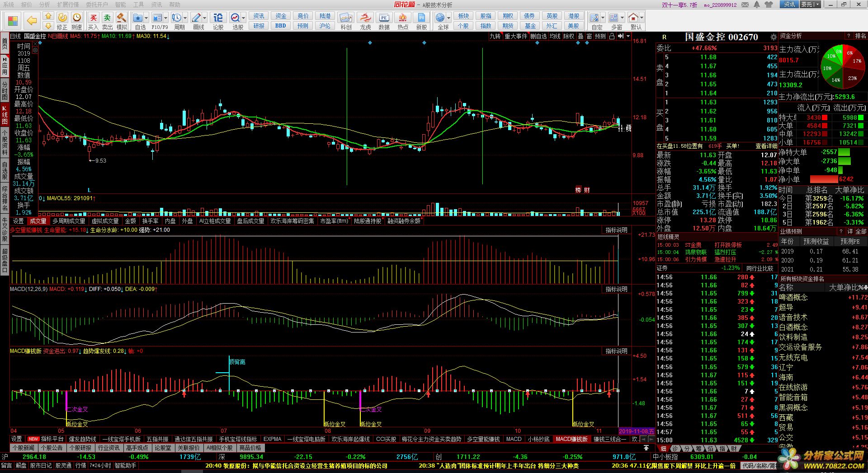
Task: Click the 周期 period clock icon
Action: click(176, 19)
